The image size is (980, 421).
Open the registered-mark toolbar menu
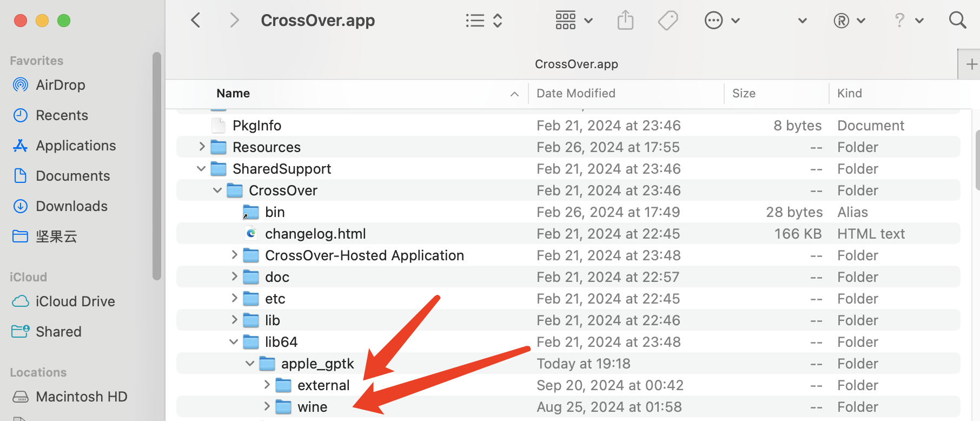click(849, 21)
